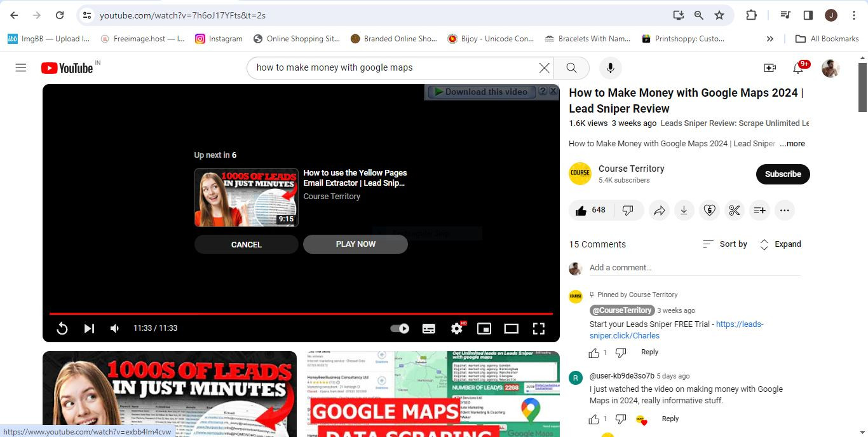Toggle theater mode
Screen dimensions: 868x437
point(512,328)
